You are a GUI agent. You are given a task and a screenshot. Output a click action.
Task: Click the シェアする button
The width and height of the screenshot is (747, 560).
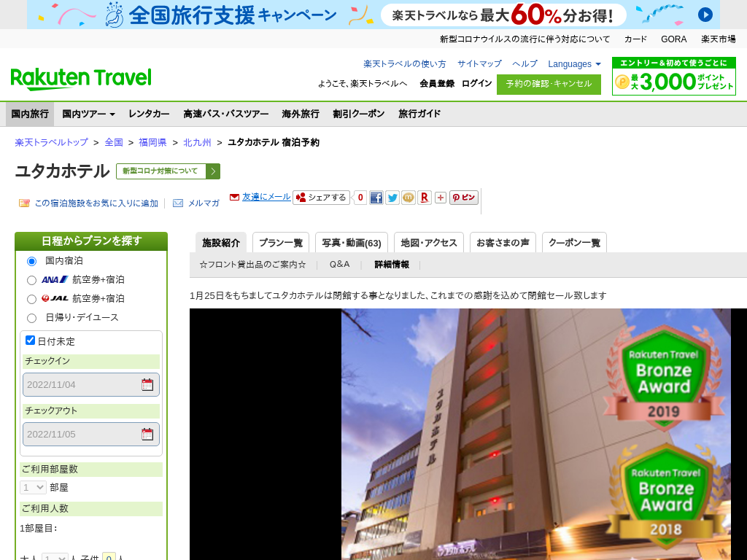coord(322,198)
